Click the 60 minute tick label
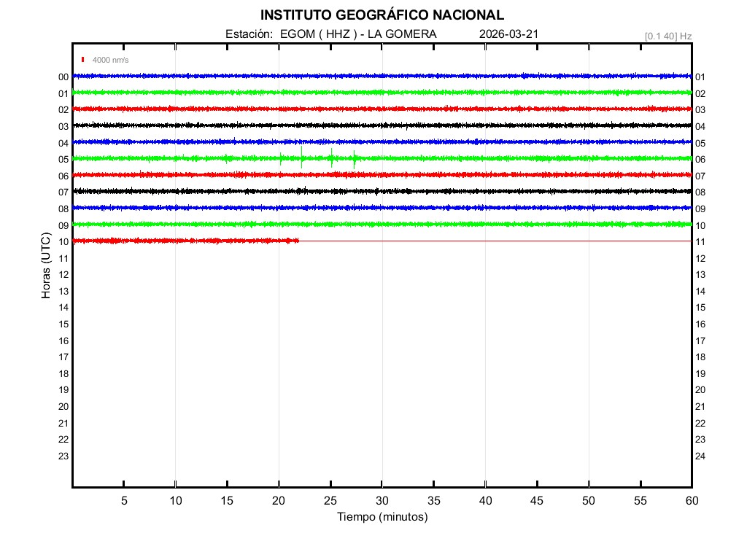 coord(691,500)
